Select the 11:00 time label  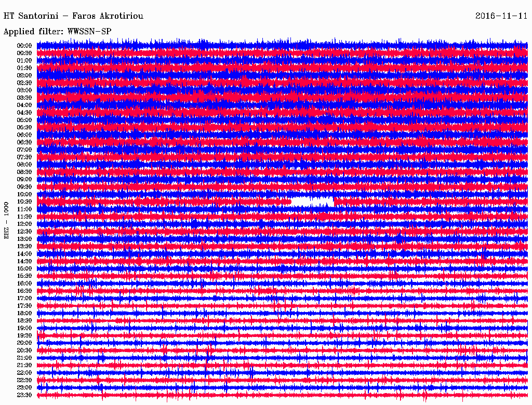(x=24, y=209)
